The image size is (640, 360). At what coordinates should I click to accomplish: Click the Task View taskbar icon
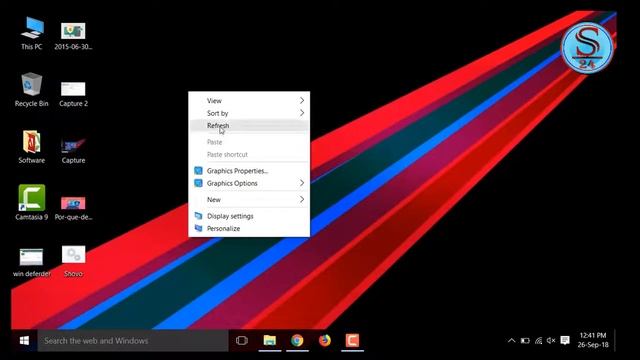(242, 340)
